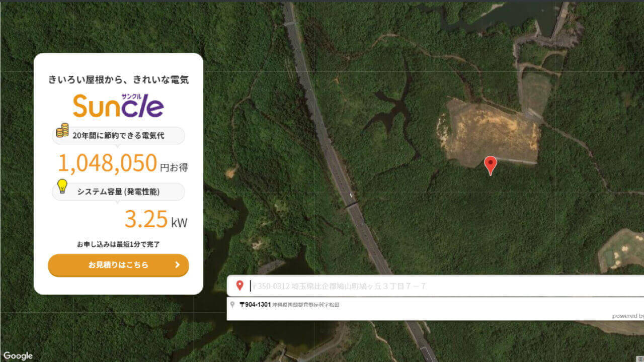644x362 pixels.
Task: Click the 3.25 kW capacity value
Action: [156, 220]
